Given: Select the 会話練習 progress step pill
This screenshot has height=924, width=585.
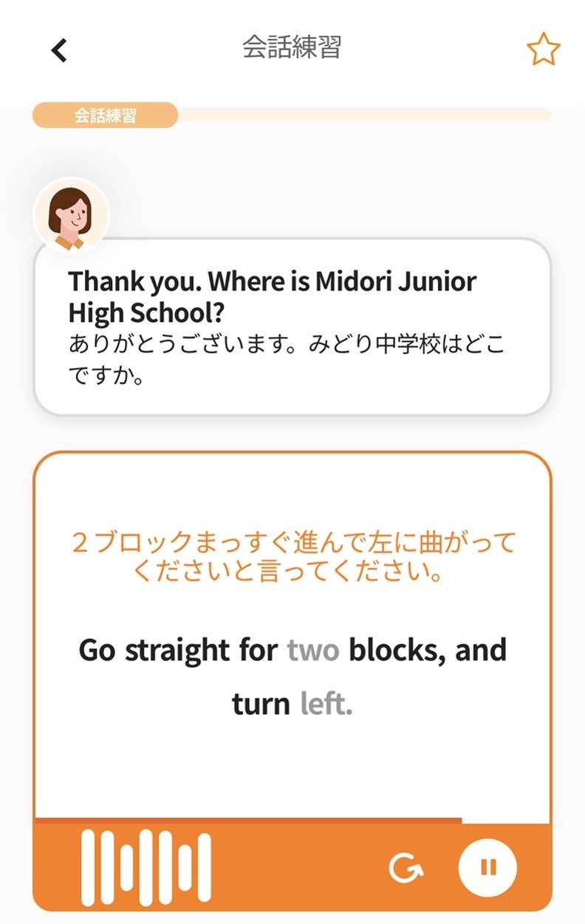Looking at the screenshot, I should 105,115.
